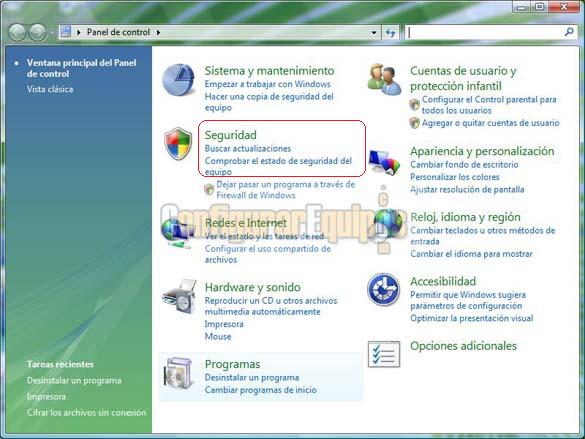Click shield icon beside Agregar o quitar cuentas
This screenshot has width=585, height=439.
414,123
